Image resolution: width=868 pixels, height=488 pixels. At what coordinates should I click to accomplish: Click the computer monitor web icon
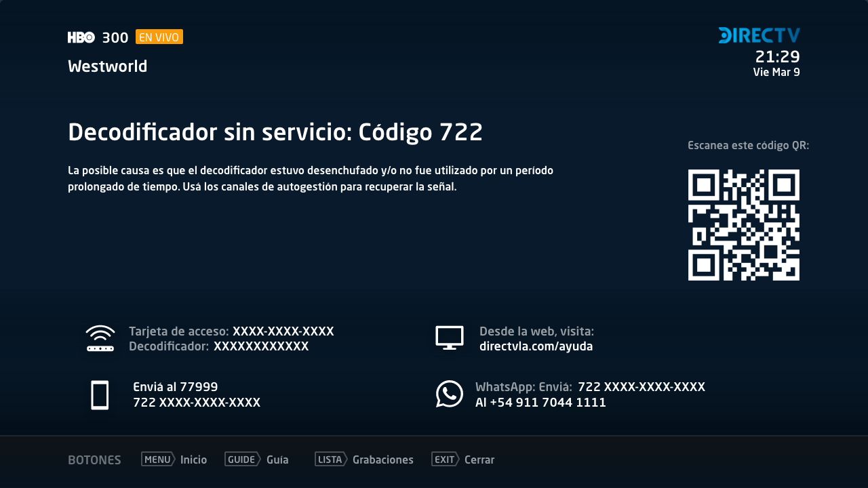click(x=450, y=338)
